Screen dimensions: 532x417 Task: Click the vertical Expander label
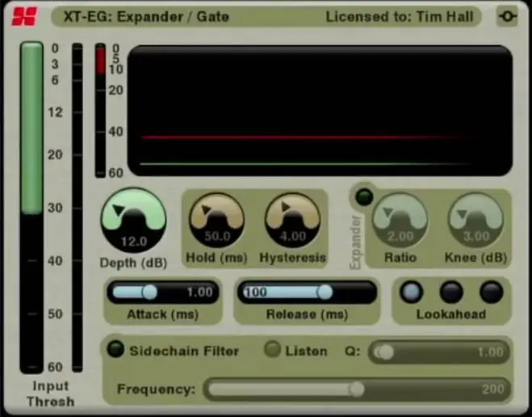pos(355,242)
